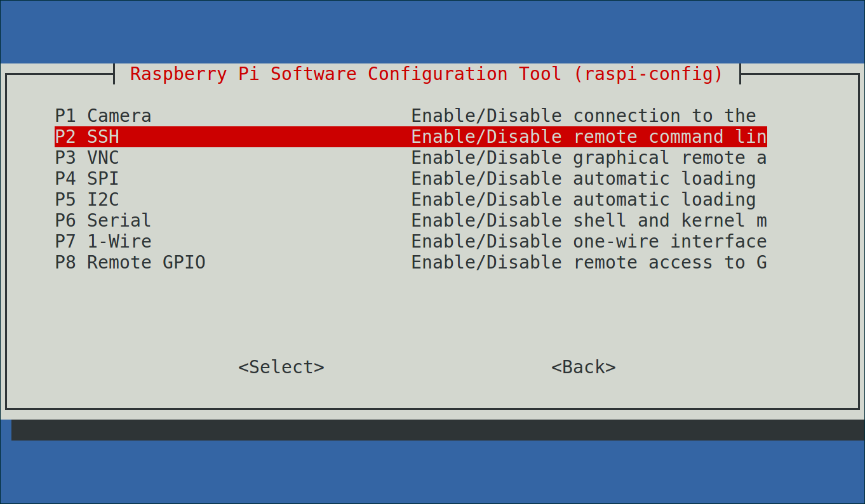865x504 pixels.
Task: Click the dark shadow bar under the dialog
Action: pyautogui.click(x=438, y=430)
